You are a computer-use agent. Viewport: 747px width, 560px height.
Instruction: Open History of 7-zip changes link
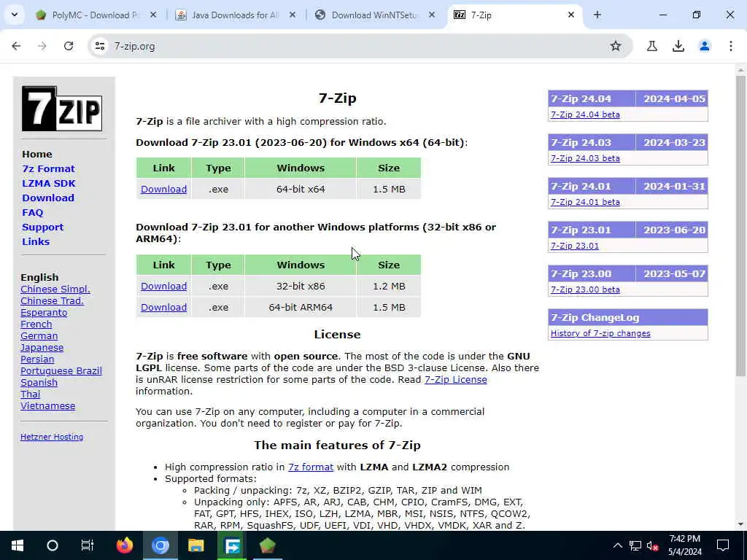600,333
